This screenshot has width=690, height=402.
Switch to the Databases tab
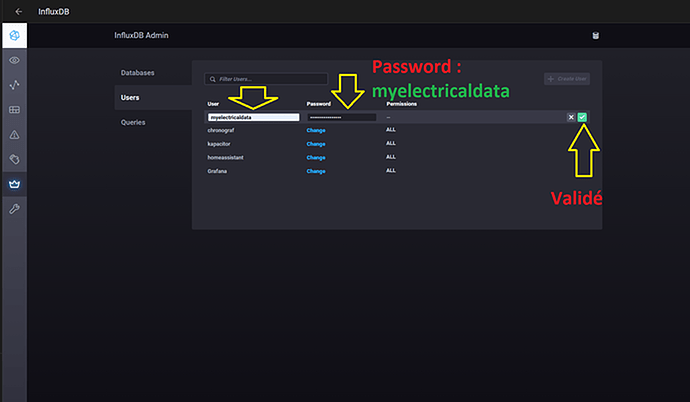138,73
